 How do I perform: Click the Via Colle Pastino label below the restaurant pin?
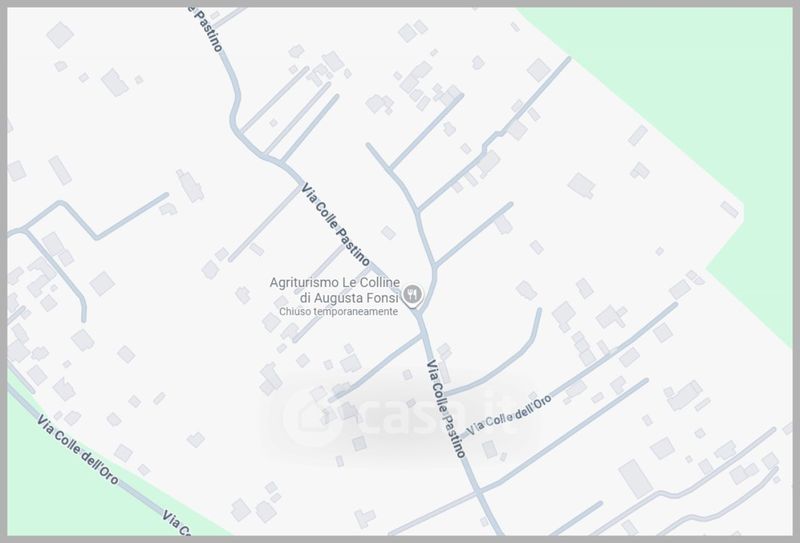[446, 409]
